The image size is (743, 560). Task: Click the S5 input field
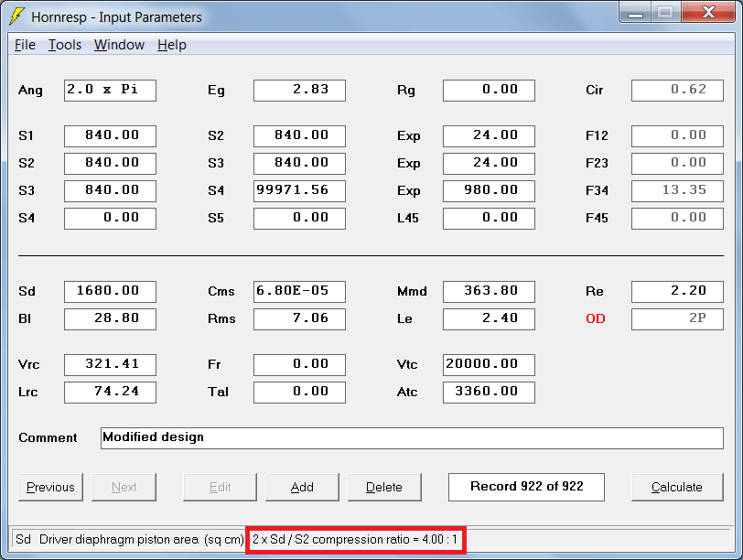[299, 219]
